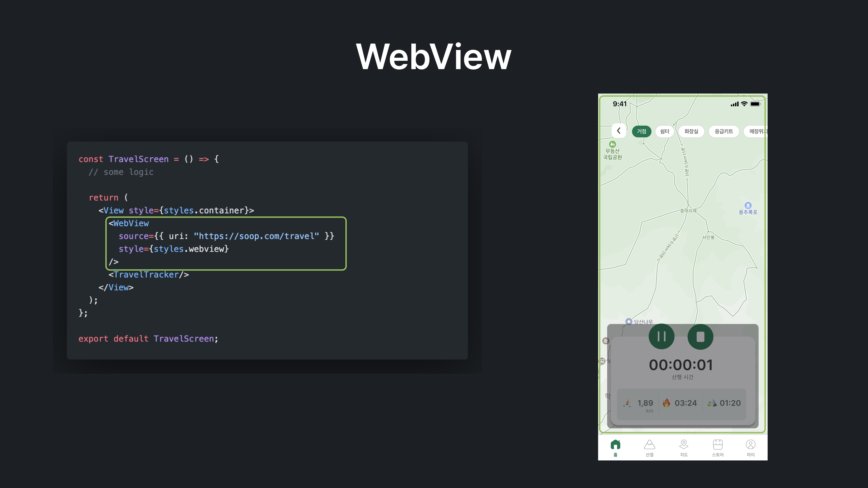Screen dimensions: 868x488
Task: Click the 00:00:01 hiking time display
Action: click(681, 365)
